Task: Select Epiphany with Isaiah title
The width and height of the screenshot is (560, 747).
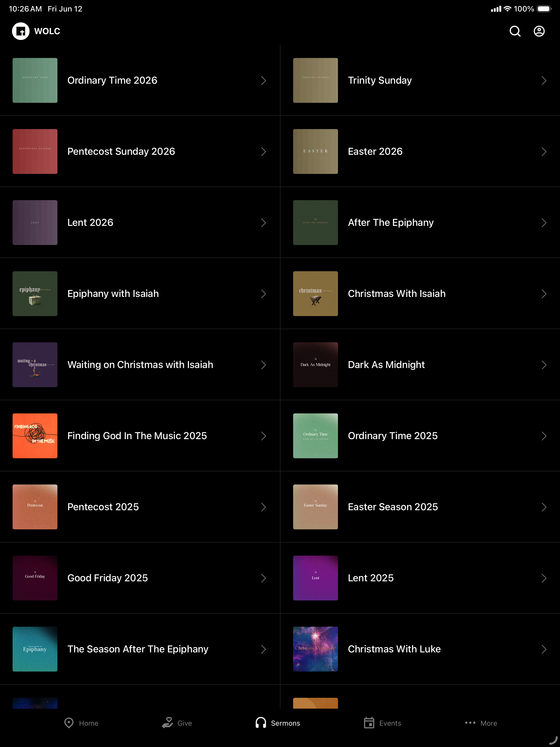Action: click(x=113, y=294)
